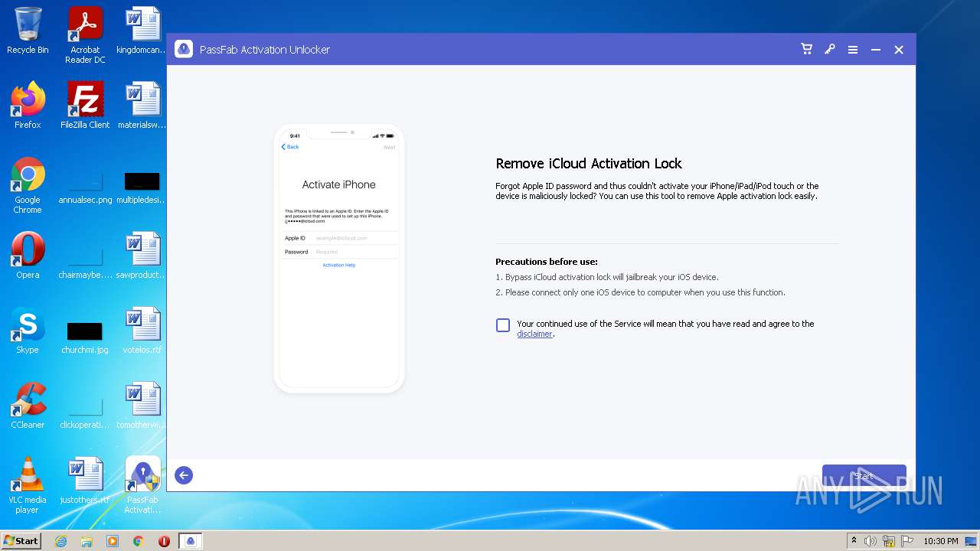
Task: Open Recycle Bin on desktop
Action: point(28,31)
